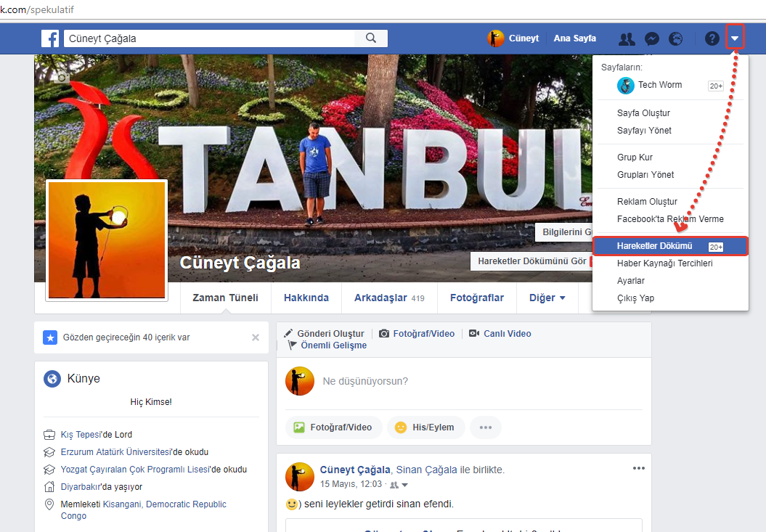Expand the Diğer profile dropdown
766x532 pixels.
(547, 298)
